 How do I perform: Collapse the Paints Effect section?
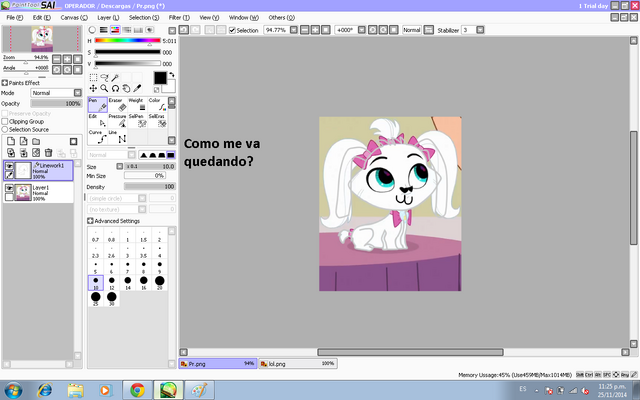tap(4, 83)
